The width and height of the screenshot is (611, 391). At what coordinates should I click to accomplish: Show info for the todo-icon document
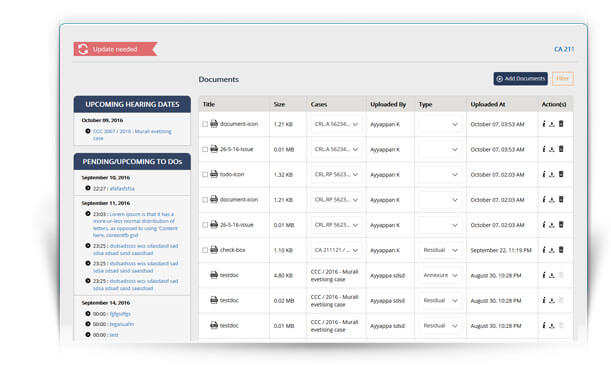point(544,174)
